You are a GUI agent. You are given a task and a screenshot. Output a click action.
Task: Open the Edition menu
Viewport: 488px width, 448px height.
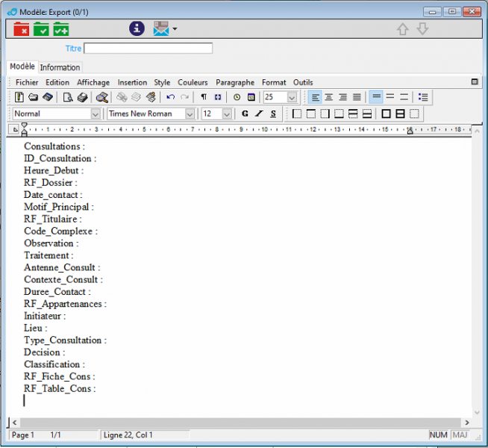57,82
